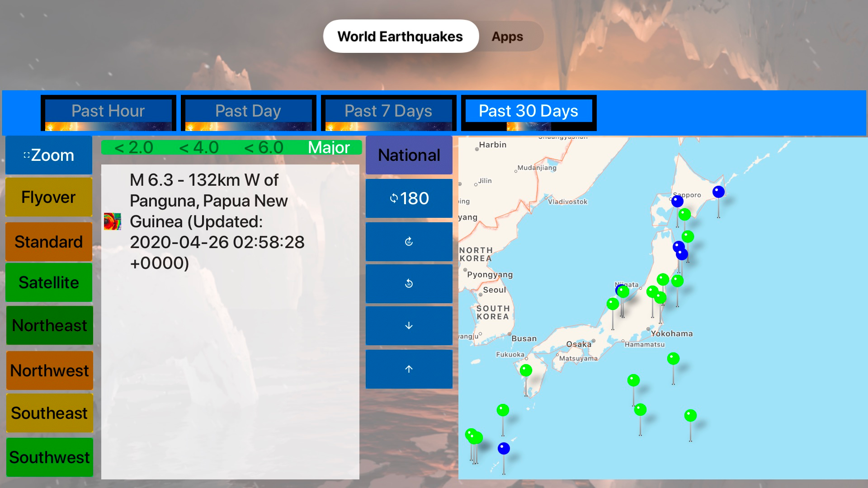Select the Major magnitude filter

click(x=329, y=147)
